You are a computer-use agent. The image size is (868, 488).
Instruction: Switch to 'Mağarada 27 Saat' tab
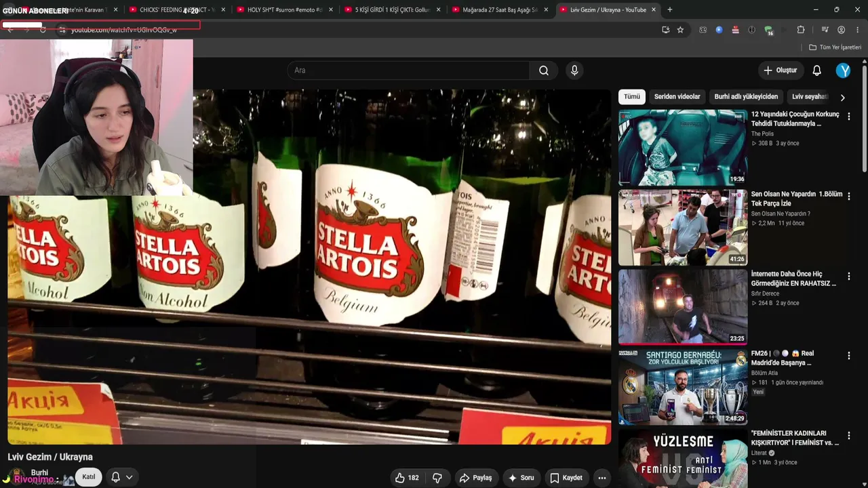[499, 9]
